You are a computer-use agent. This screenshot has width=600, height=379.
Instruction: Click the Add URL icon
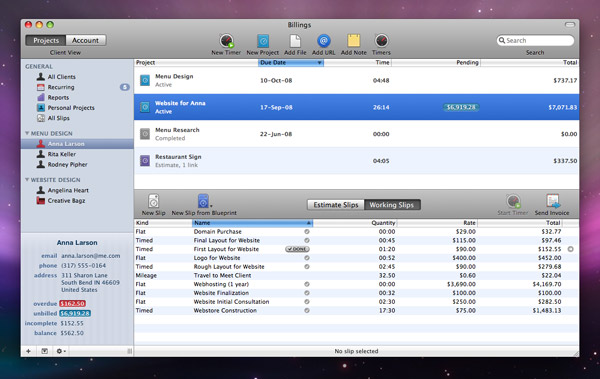point(324,41)
